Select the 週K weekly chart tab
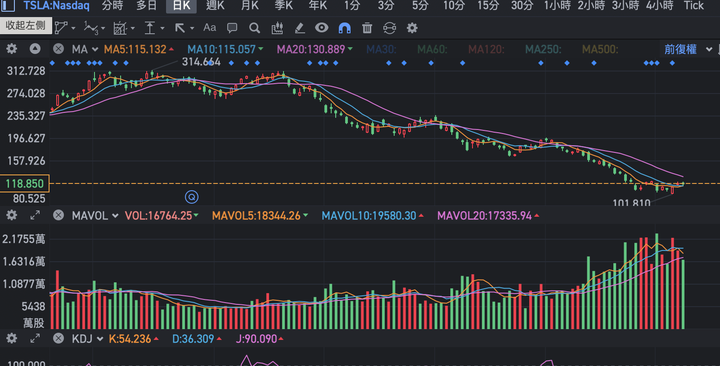The width and height of the screenshot is (720, 366). (x=215, y=6)
